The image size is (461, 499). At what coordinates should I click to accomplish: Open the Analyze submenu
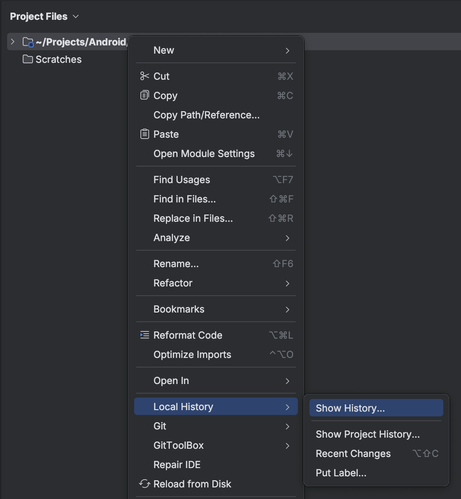(216, 238)
